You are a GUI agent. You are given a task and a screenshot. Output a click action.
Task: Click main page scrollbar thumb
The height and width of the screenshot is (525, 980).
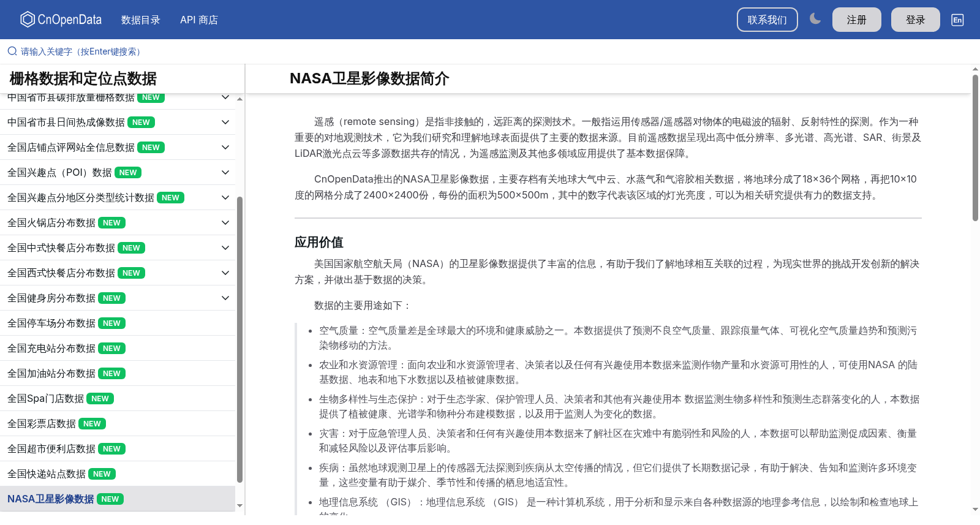click(976, 148)
